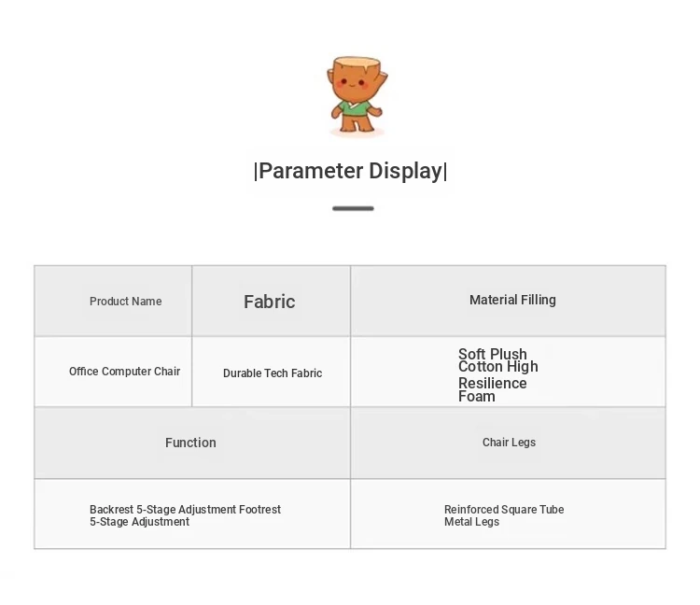Click the Reinforced Square Tube text
The width and height of the screenshot is (700, 605).
[504, 510]
